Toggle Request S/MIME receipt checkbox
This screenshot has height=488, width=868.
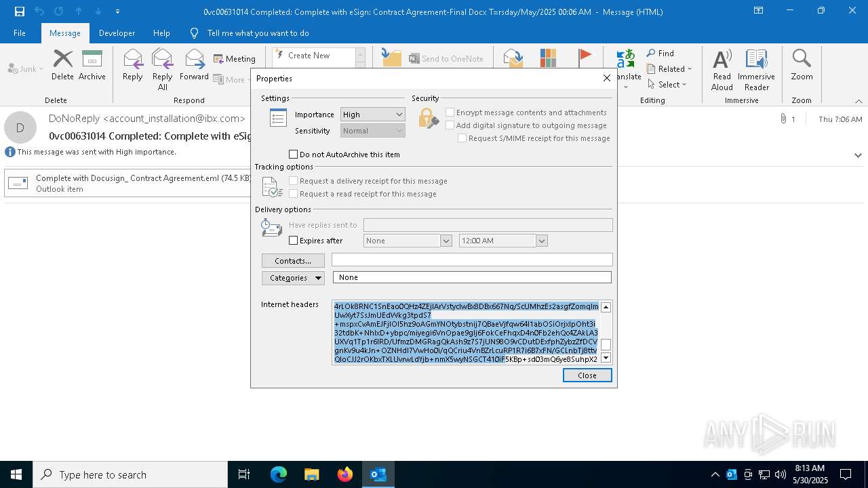462,138
